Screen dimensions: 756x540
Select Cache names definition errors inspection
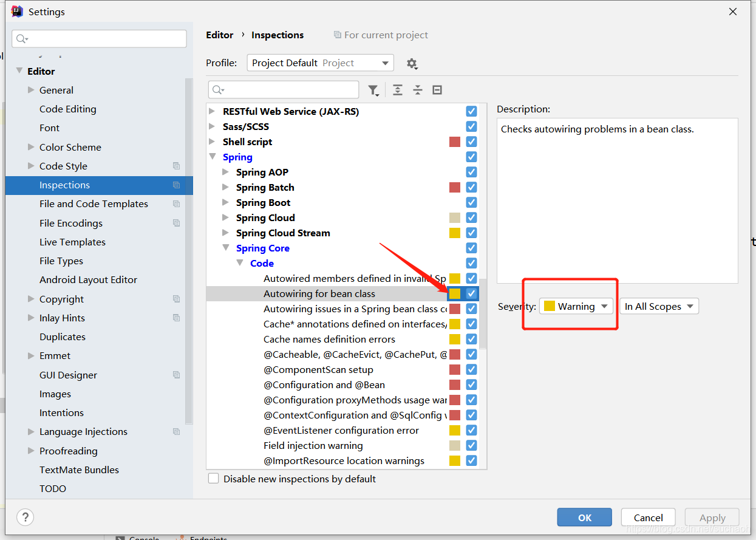click(329, 339)
